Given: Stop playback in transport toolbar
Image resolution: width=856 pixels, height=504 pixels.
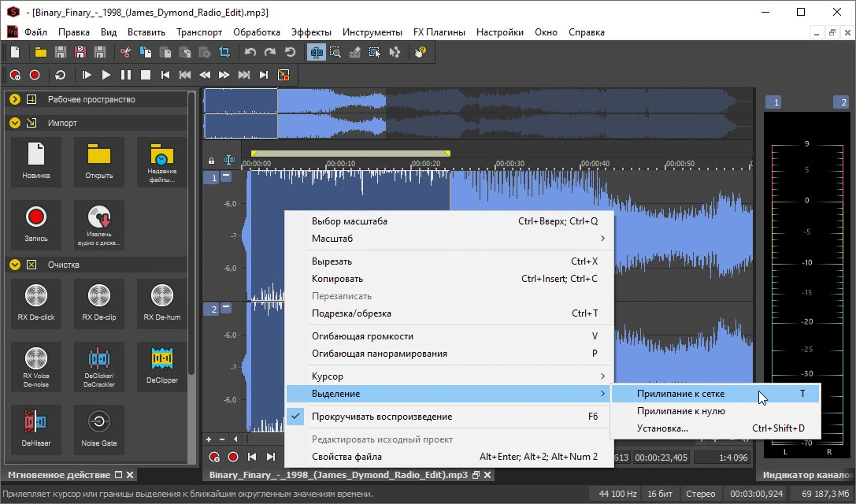Looking at the screenshot, I should point(145,75).
